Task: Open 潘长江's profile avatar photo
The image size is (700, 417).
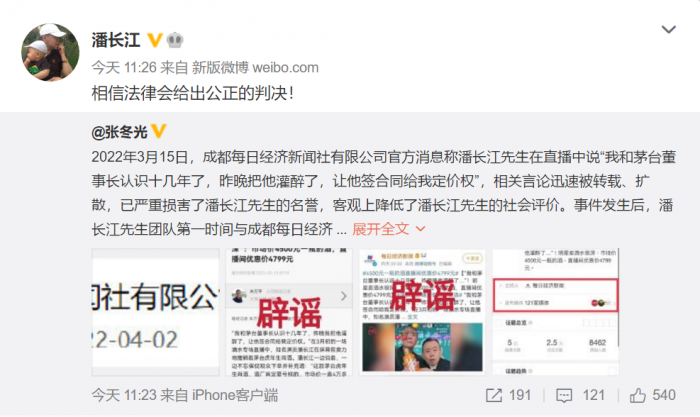Action: click(x=50, y=52)
